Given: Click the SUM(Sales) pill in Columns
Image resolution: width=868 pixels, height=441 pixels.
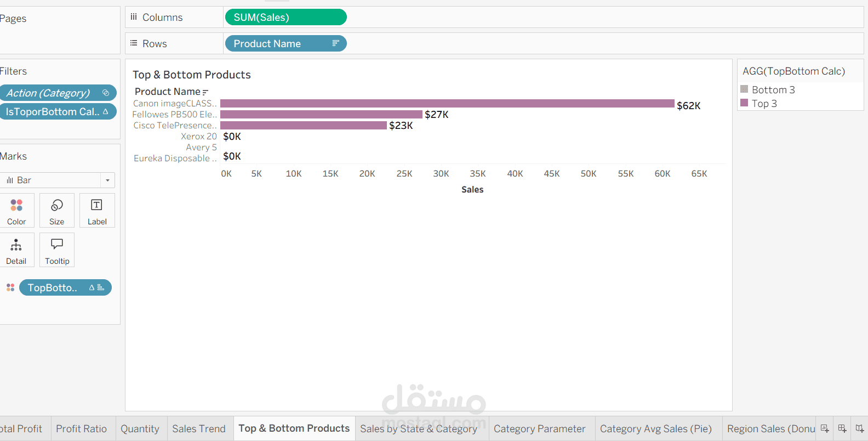Looking at the screenshot, I should [285, 18].
